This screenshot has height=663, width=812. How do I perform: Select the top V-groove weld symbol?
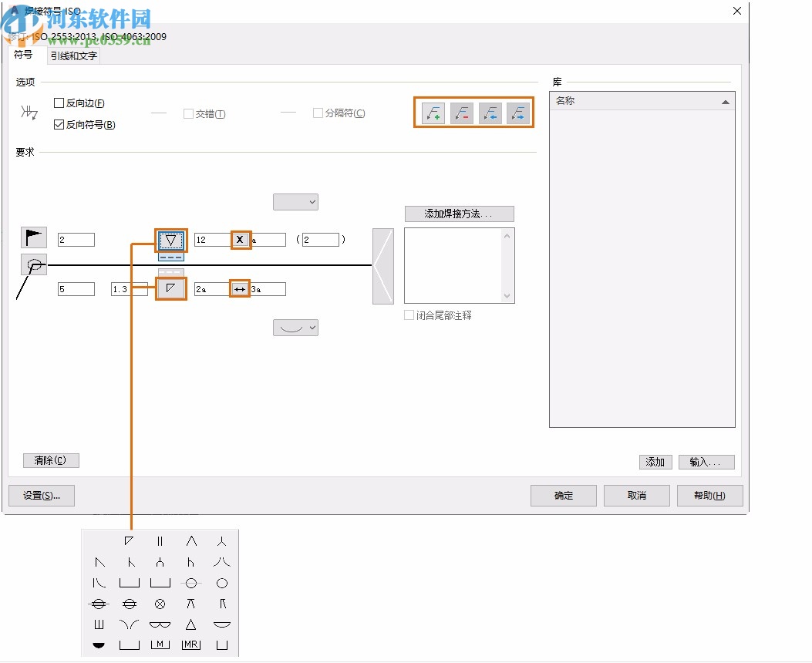coord(171,240)
